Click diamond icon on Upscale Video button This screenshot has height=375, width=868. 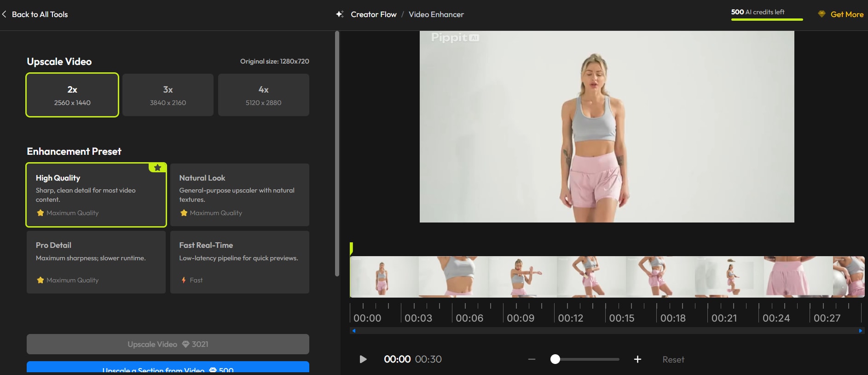click(x=185, y=344)
